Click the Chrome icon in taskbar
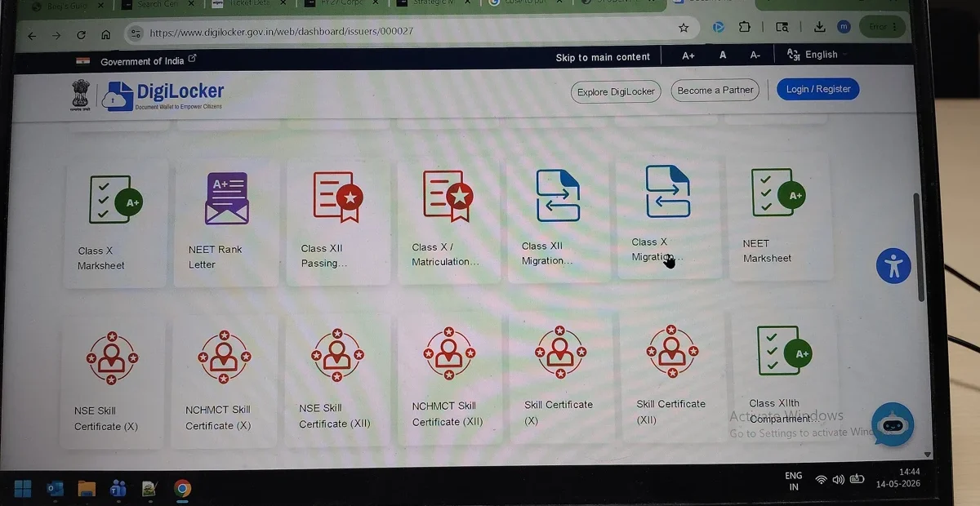Image resolution: width=980 pixels, height=506 pixels. tap(182, 489)
